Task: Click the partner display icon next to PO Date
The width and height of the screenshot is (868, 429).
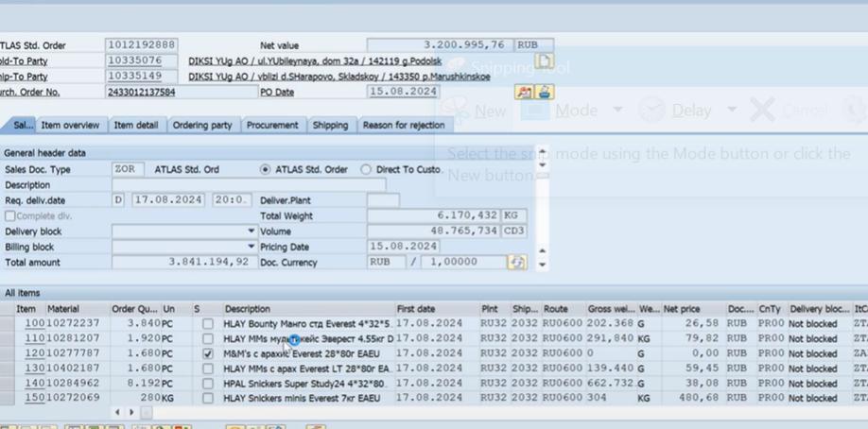Action: (524, 92)
